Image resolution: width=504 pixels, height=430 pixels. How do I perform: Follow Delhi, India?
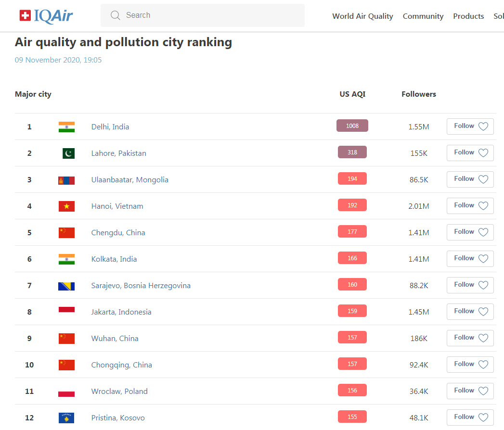470,126
